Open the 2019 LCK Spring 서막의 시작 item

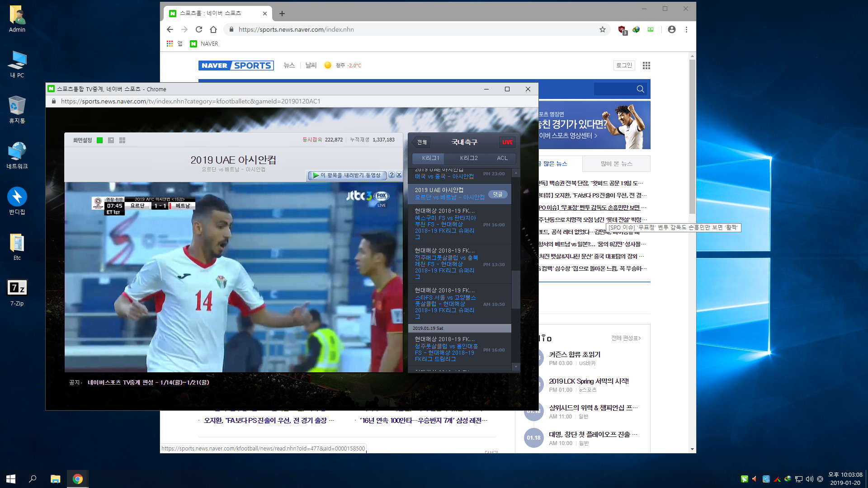pyautogui.click(x=589, y=381)
